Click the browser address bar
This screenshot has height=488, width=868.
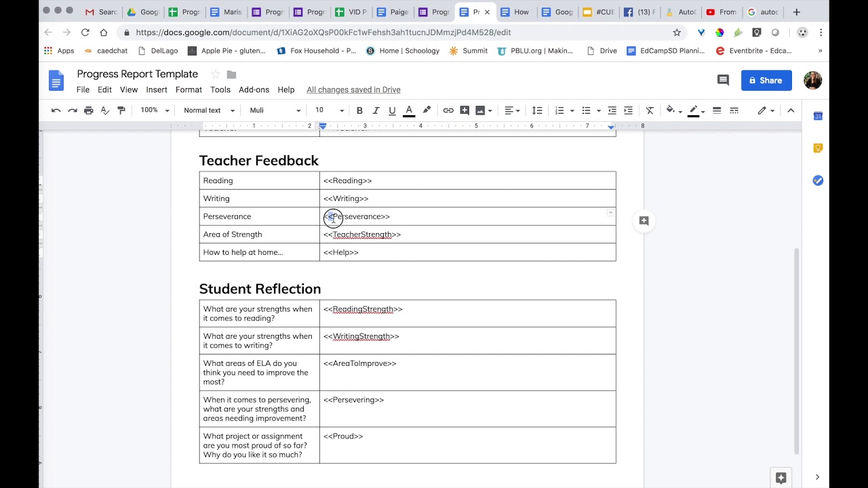(400, 32)
